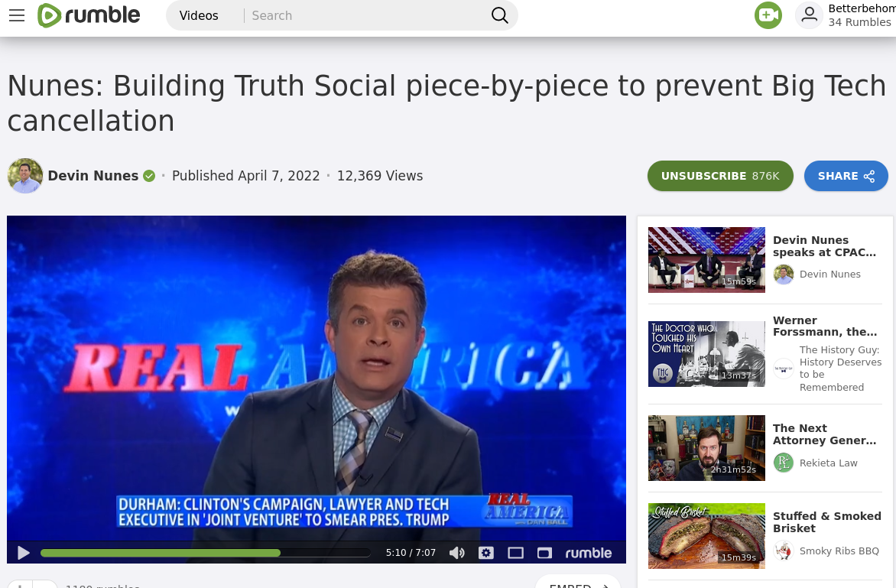Click the Betterbehom username

[x=862, y=8]
